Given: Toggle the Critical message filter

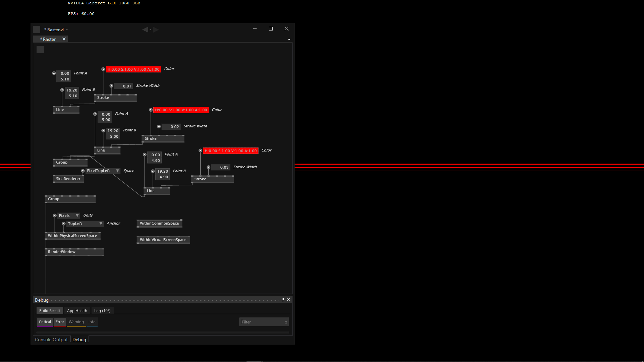Looking at the screenshot, I should coord(45,322).
